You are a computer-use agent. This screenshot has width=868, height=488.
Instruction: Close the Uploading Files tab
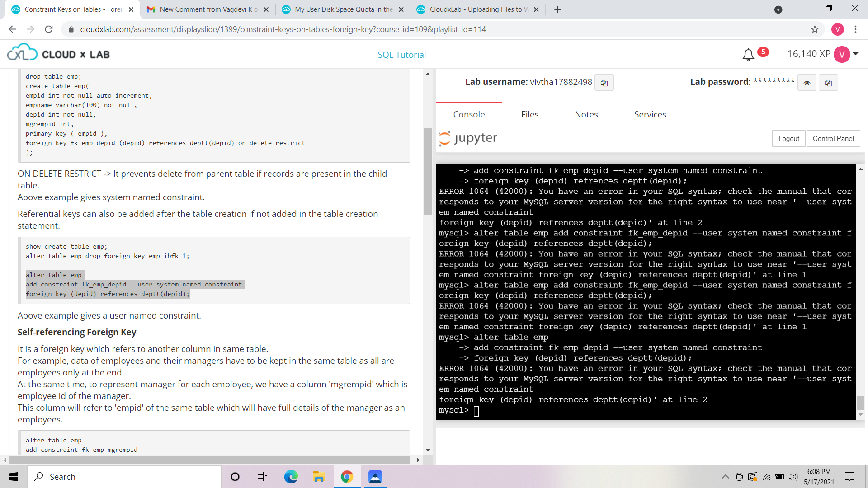coord(536,9)
